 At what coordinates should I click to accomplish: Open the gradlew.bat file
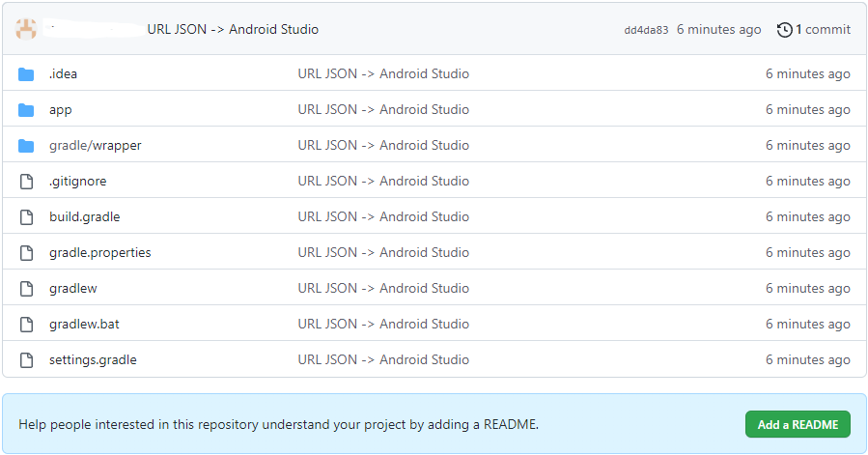84,325
